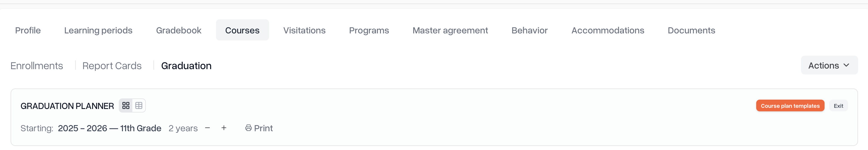The image size is (868, 150).
Task: Exit the graduation planner
Action: pos(838,105)
